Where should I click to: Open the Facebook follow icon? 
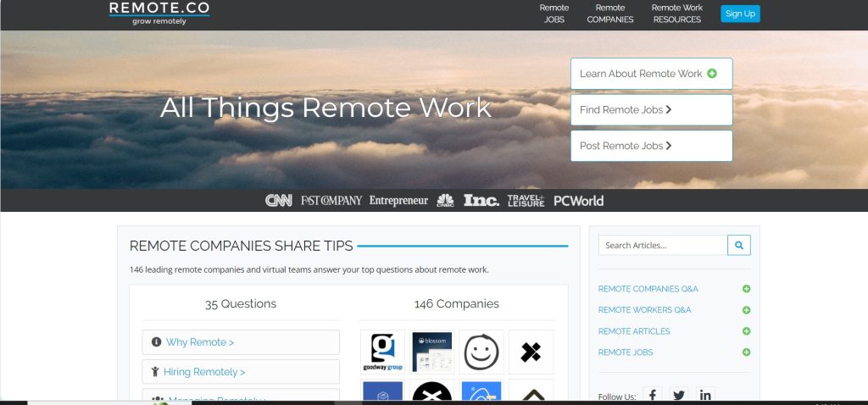651,395
